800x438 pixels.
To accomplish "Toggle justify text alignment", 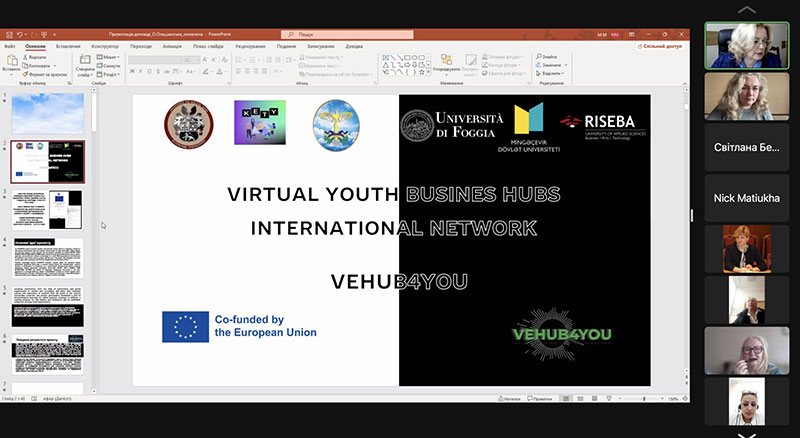I will pos(264,71).
